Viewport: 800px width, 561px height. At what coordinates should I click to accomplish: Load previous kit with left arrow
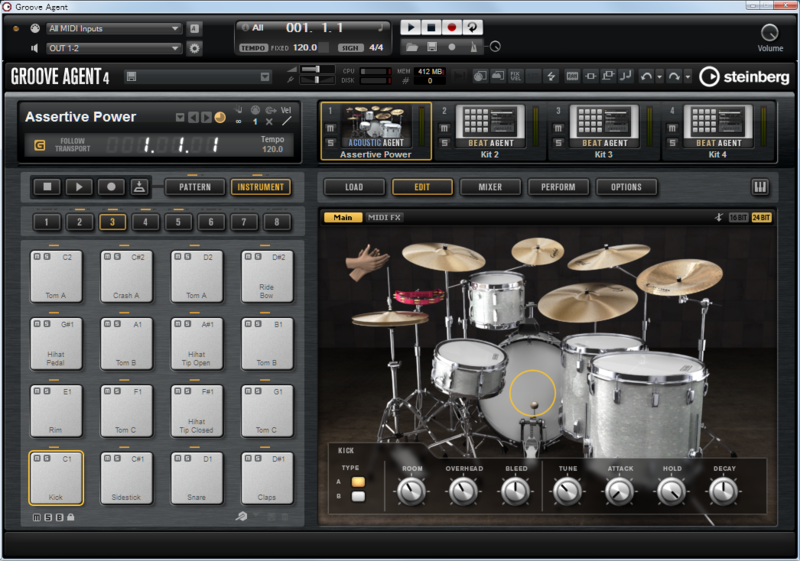click(193, 118)
